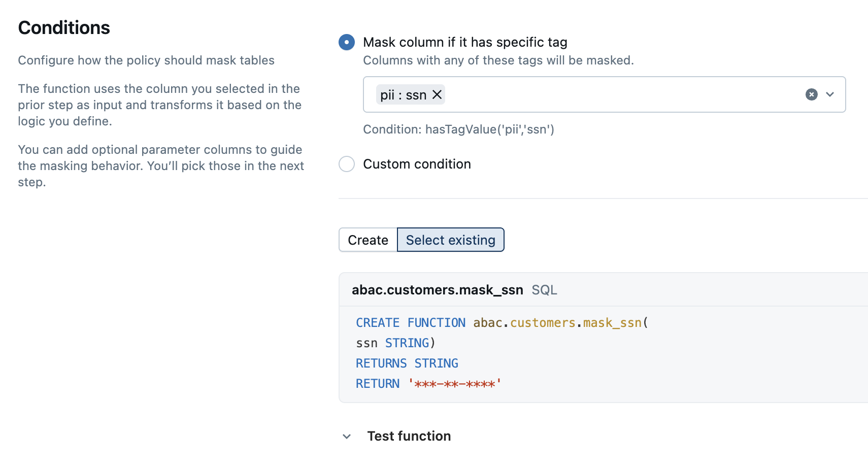
Task: Click the empty circle next to Custom condition
Action: click(347, 164)
